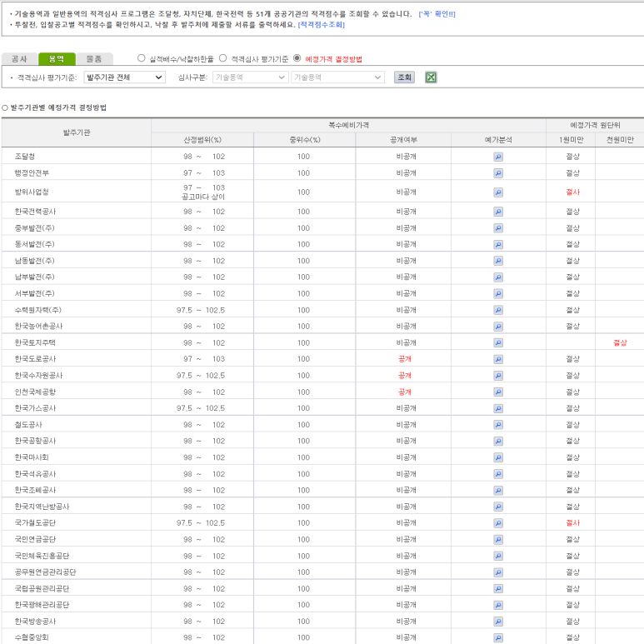Open 예가분석 magnifier for 한국석유공사 row
The image size is (644, 644).
click(x=498, y=474)
